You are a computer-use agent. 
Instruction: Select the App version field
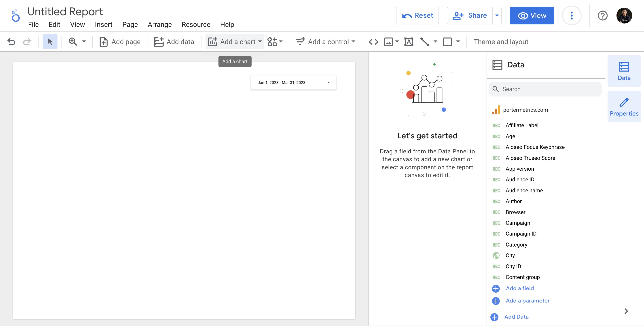[x=519, y=169]
